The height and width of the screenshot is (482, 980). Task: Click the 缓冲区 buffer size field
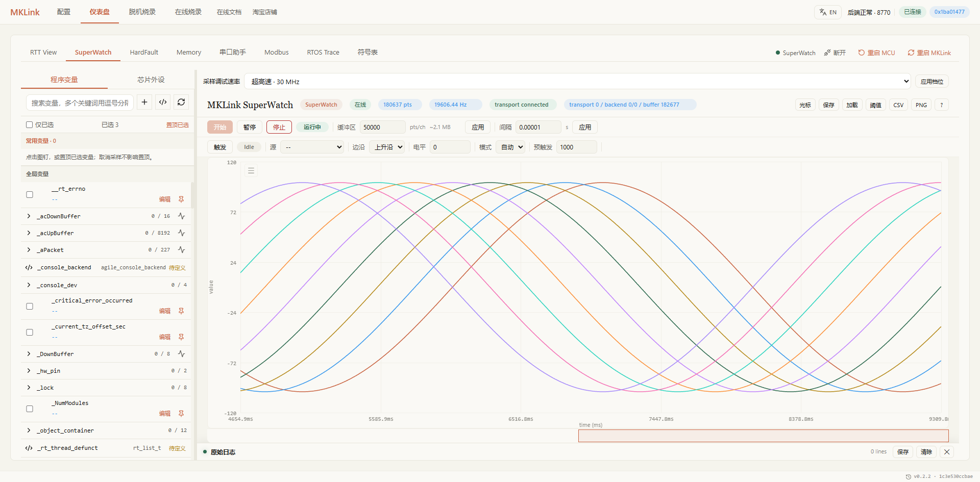pos(383,127)
